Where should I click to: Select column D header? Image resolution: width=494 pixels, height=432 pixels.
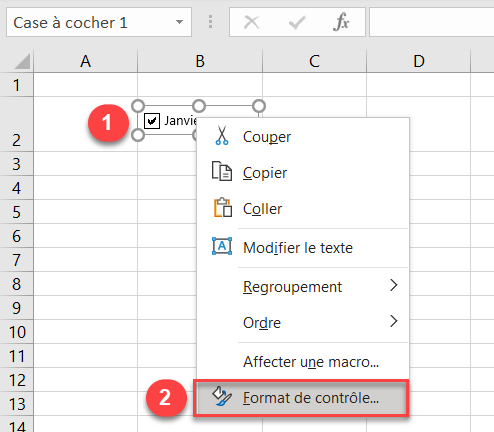(419, 61)
